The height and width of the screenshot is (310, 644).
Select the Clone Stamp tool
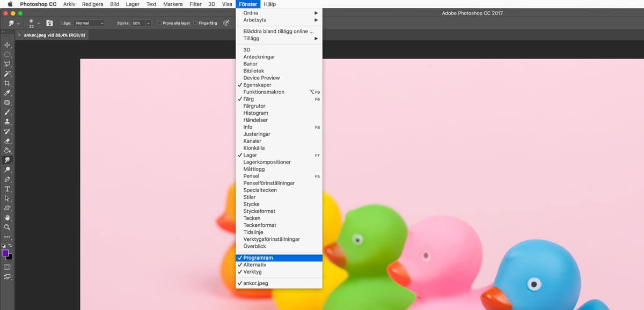click(8, 122)
